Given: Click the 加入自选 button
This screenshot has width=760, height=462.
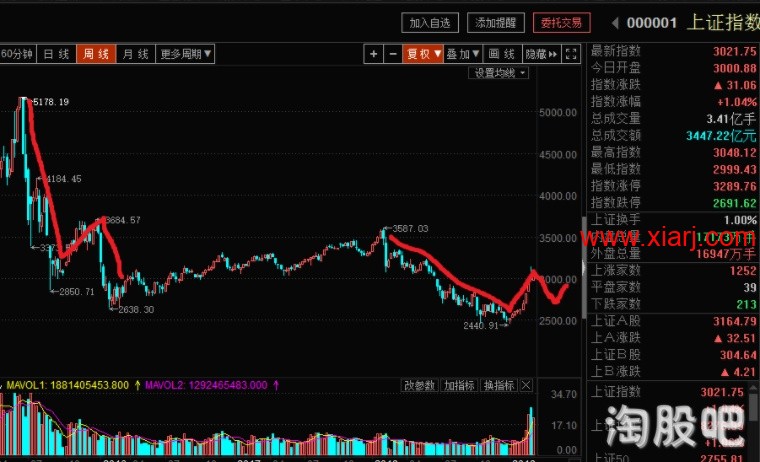Looking at the screenshot, I should coord(430,23).
